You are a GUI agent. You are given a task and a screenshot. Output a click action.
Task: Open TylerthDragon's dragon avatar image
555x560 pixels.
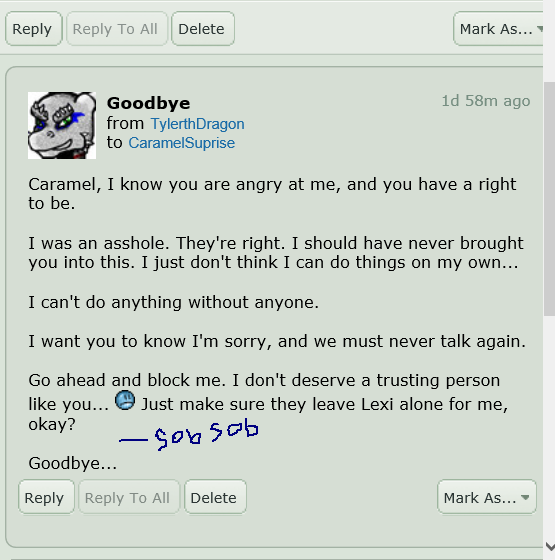[x=62, y=125]
